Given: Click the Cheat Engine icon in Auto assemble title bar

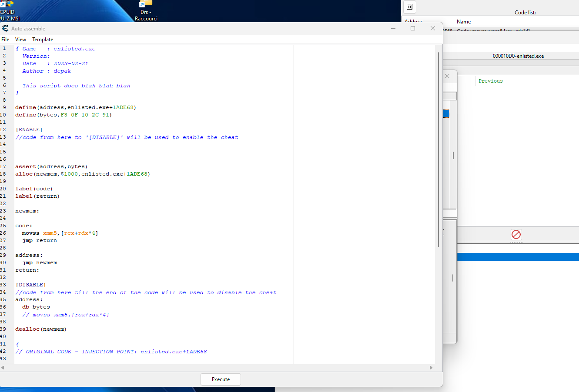Looking at the screenshot, I should click(5, 29).
